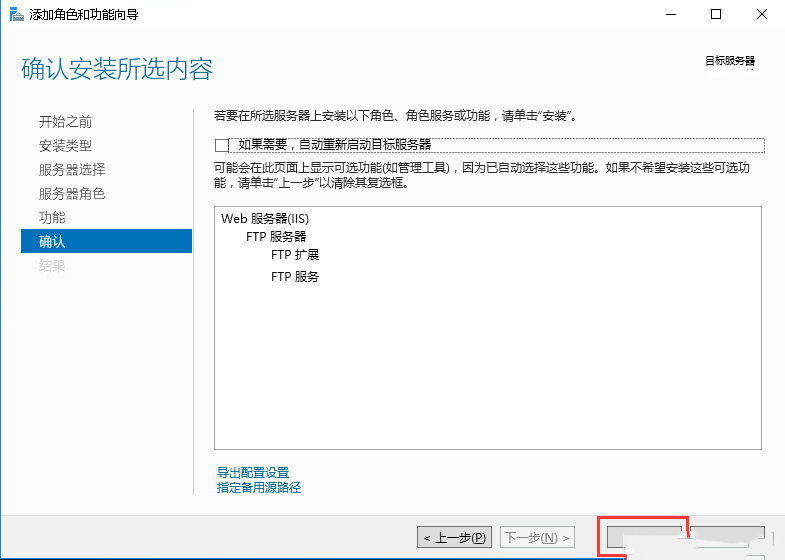Open the 安装类型 step
Image resolution: width=785 pixels, height=560 pixels.
[66, 146]
